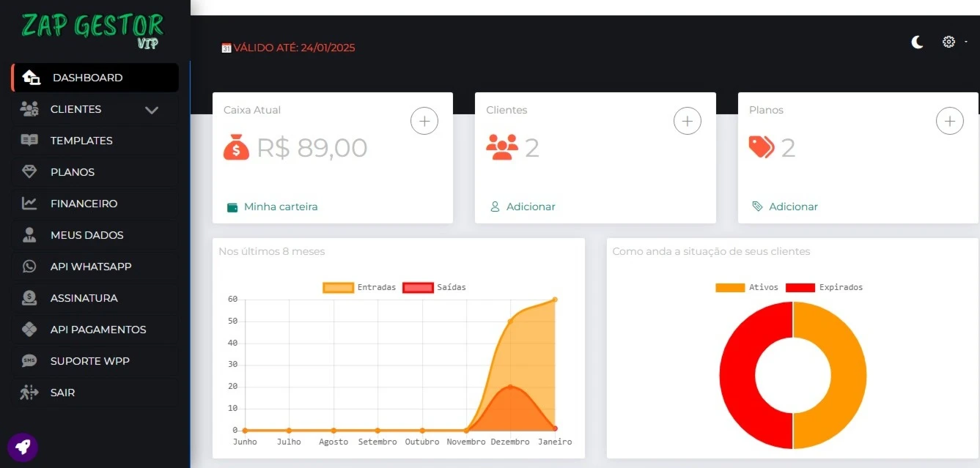Click the Válido Até 24/01/2025 text
980x468 pixels.
tap(295, 48)
